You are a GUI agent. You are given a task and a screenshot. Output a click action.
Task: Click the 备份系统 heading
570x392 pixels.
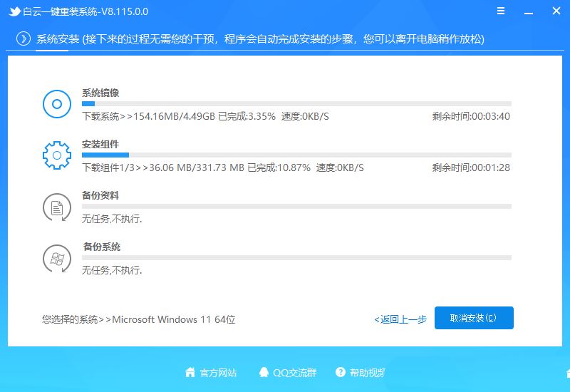[x=102, y=247]
